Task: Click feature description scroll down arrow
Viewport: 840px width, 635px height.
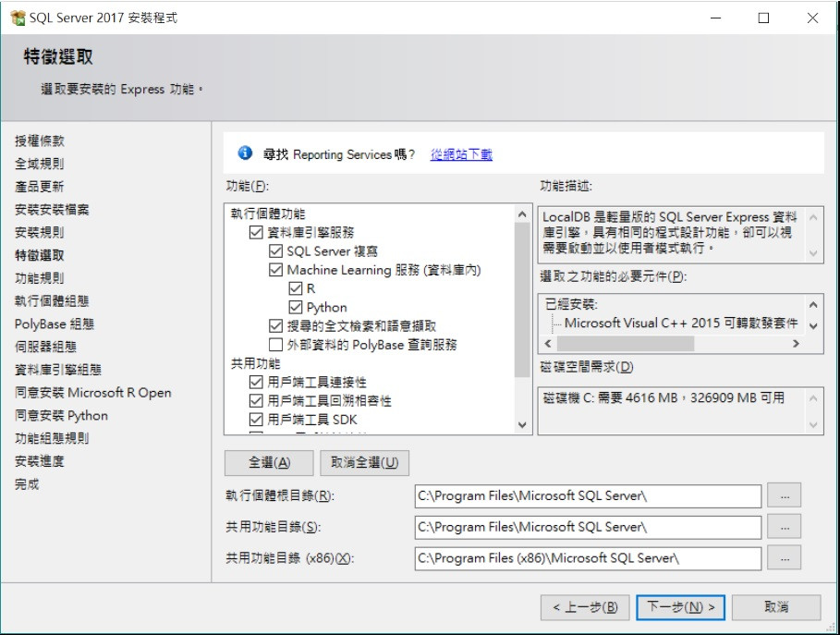Action: 813,253
